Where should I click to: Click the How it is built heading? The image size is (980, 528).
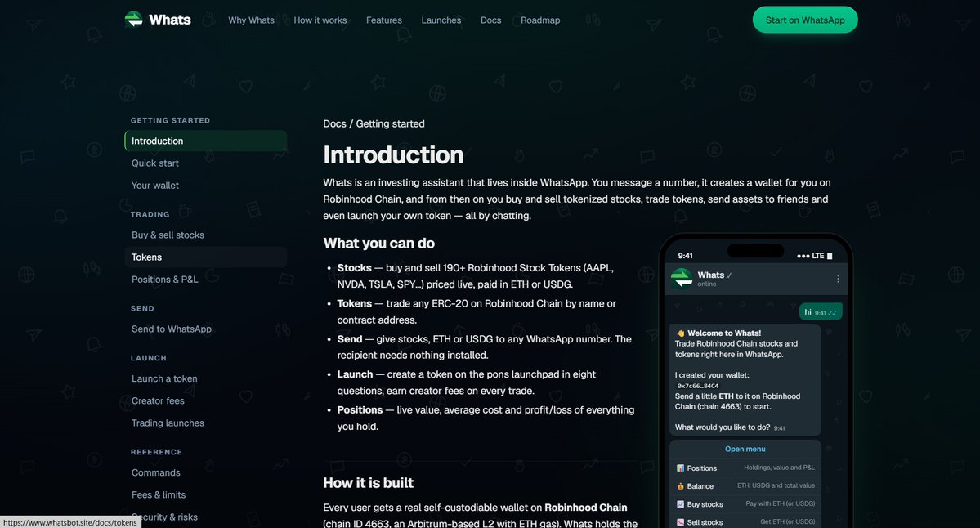pos(368,483)
